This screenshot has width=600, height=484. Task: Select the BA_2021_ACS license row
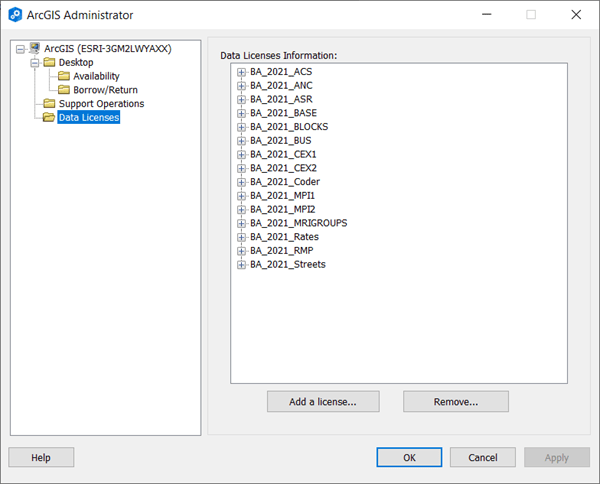pyautogui.click(x=281, y=72)
